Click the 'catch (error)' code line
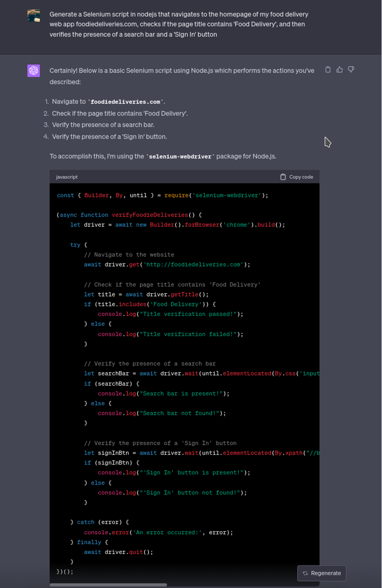The height and width of the screenshot is (588, 382). [x=100, y=523]
